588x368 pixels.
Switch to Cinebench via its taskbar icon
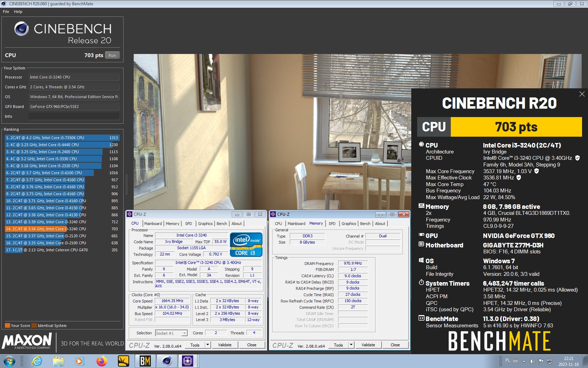coord(167,361)
